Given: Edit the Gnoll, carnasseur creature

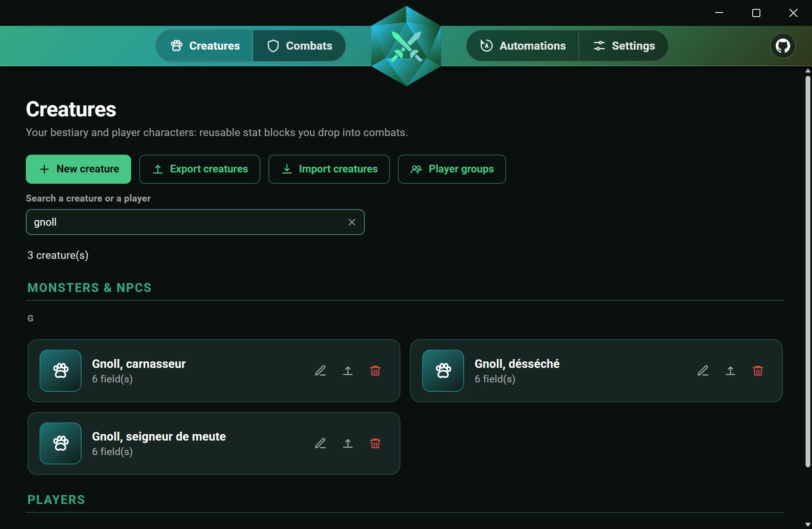Looking at the screenshot, I should [x=320, y=371].
